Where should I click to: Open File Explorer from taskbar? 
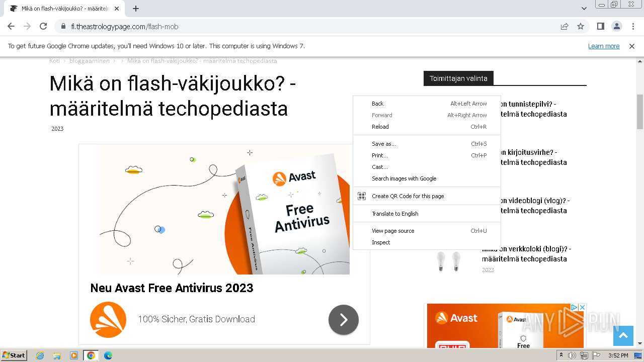[x=57, y=355]
